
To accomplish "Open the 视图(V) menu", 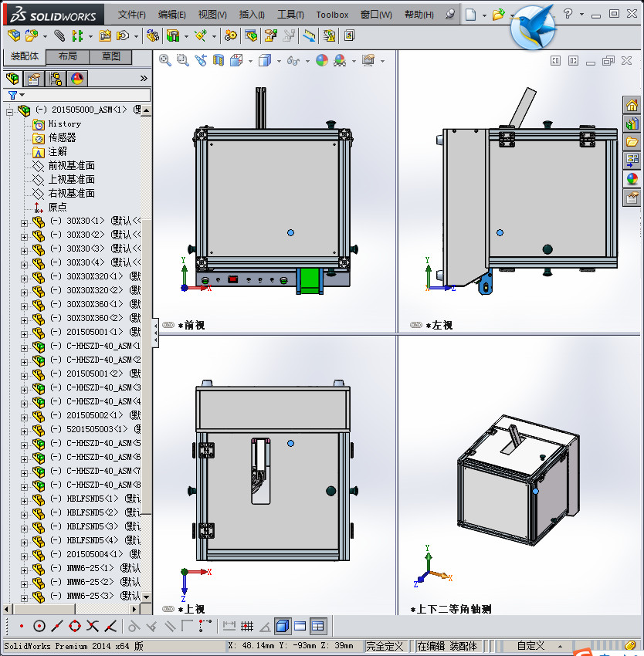I will [212, 15].
